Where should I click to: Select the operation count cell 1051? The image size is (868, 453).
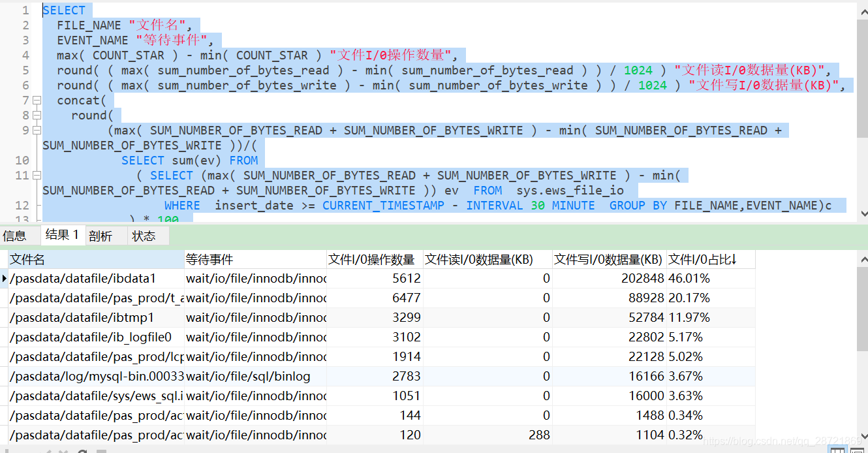375,396
